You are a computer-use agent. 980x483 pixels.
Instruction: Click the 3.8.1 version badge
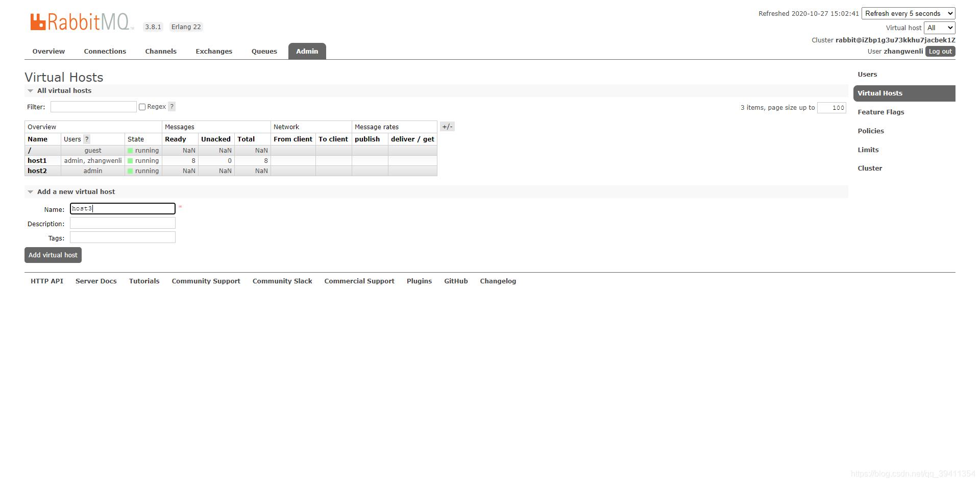(153, 27)
